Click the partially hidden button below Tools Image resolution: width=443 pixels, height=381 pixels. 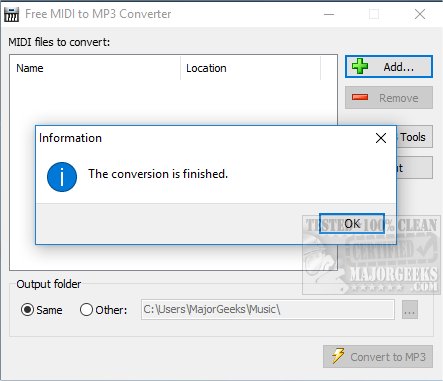(414, 168)
